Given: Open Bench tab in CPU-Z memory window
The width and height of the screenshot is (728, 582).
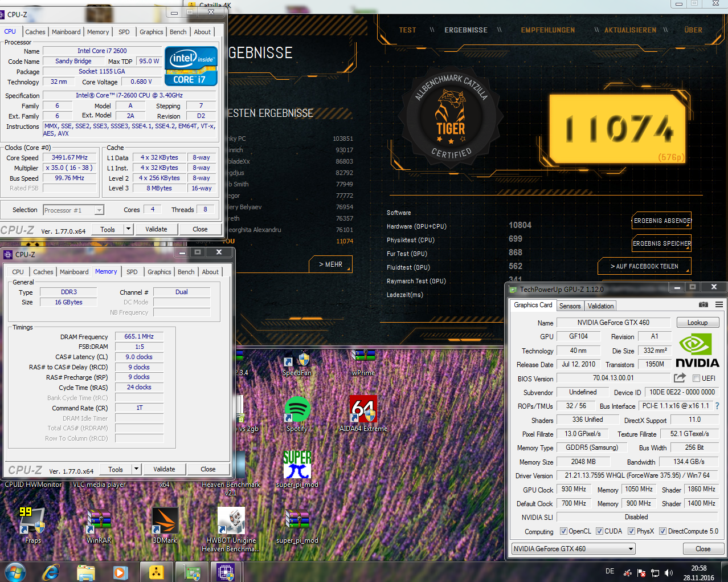Looking at the screenshot, I should (186, 272).
